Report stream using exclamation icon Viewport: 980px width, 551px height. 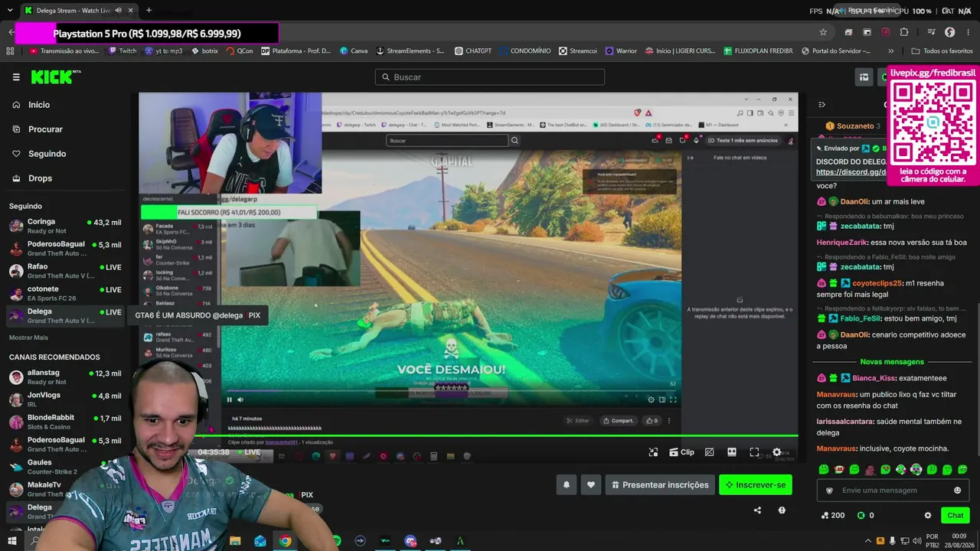(x=782, y=510)
